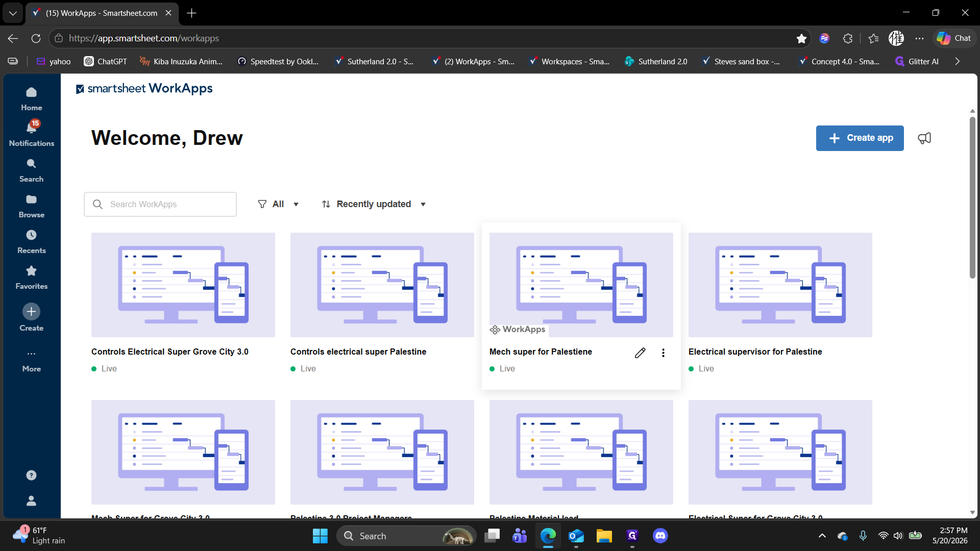Open Recents clock icon in the sidebar
Screen dimensions: 980x551
(31, 242)
